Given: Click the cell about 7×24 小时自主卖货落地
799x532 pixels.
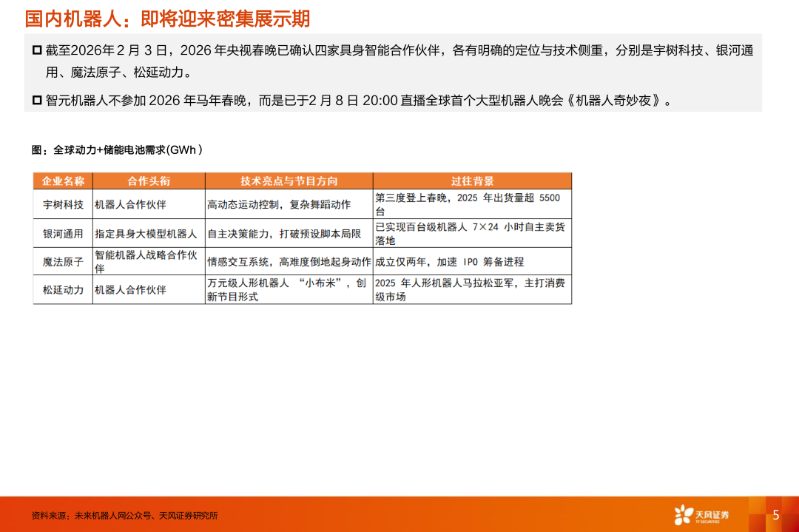Looking at the screenshot, I should [x=472, y=233].
